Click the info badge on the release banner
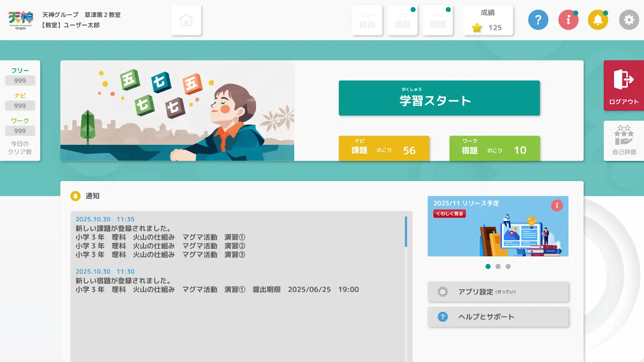This screenshot has width=644, height=362. pos(557,206)
